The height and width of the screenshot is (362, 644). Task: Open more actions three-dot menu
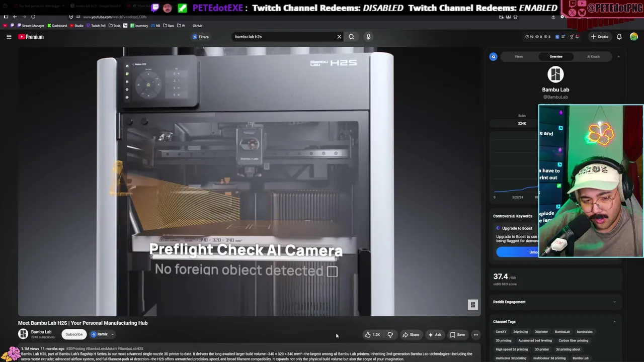pos(476,335)
